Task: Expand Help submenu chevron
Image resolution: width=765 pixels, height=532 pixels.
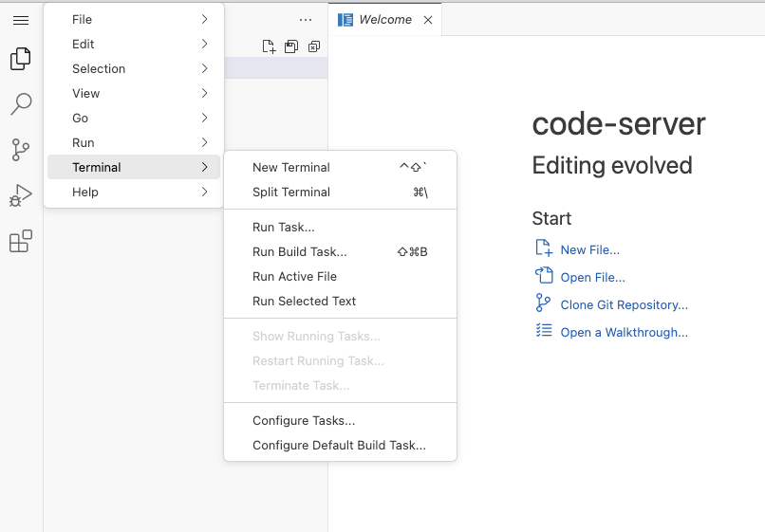Action: click(x=204, y=192)
